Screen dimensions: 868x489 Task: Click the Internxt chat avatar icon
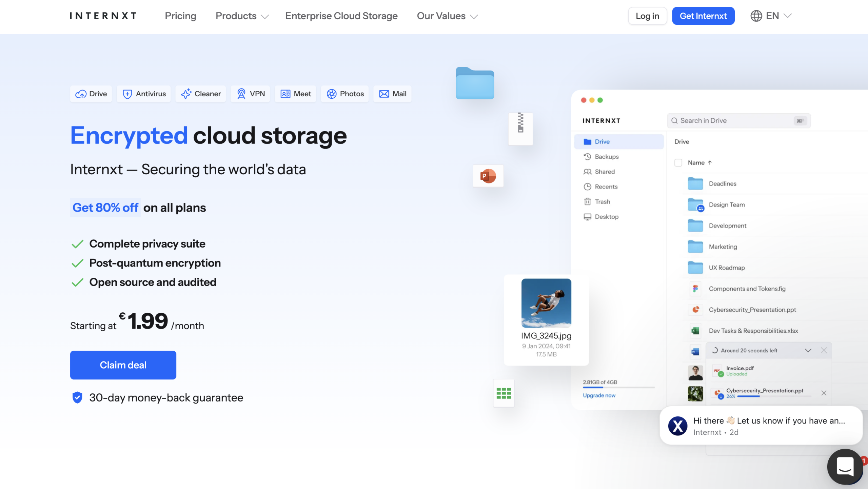[x=678, y=426]
